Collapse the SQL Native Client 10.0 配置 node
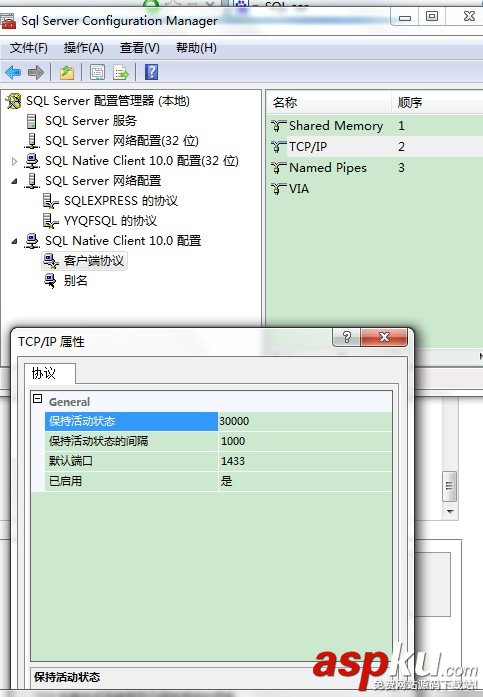 click(x=14, y=241)
